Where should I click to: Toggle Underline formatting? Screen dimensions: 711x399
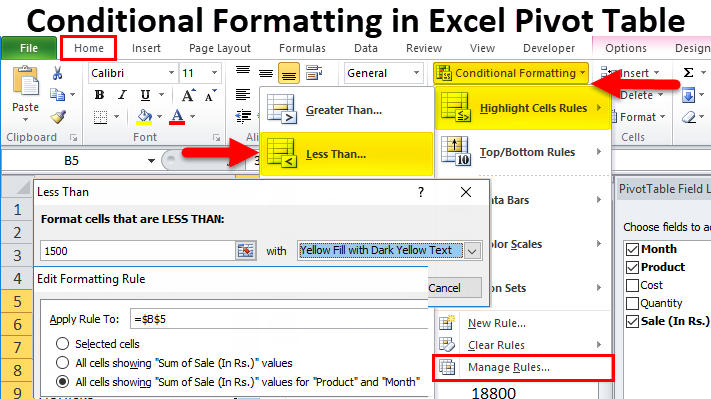click(x=145, y=95)
